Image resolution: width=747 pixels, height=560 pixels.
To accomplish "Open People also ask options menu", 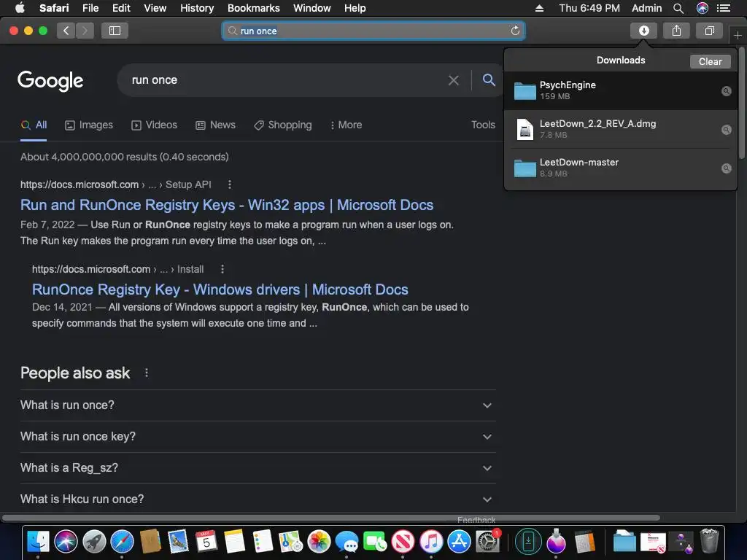I will click(x=146, y=373).
